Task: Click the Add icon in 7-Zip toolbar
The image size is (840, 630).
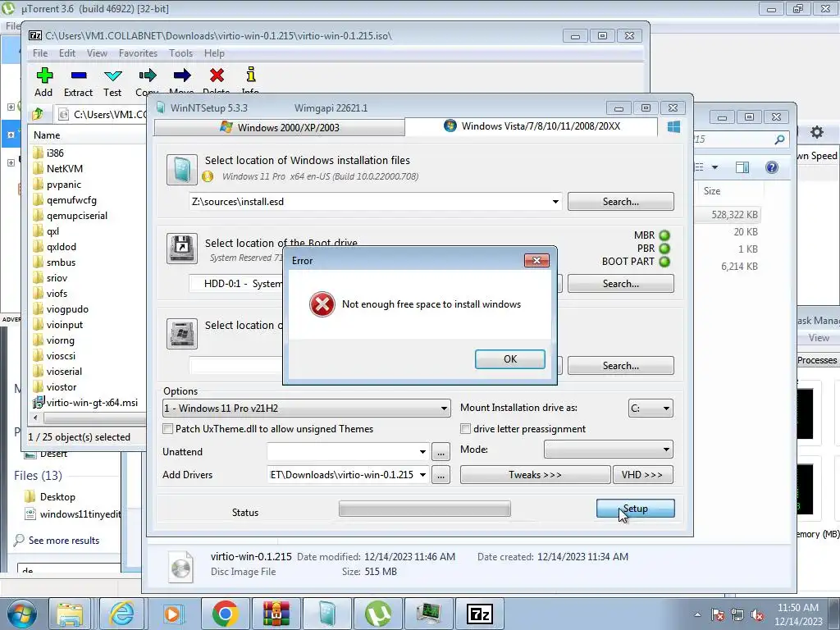Action: (44, 75)
